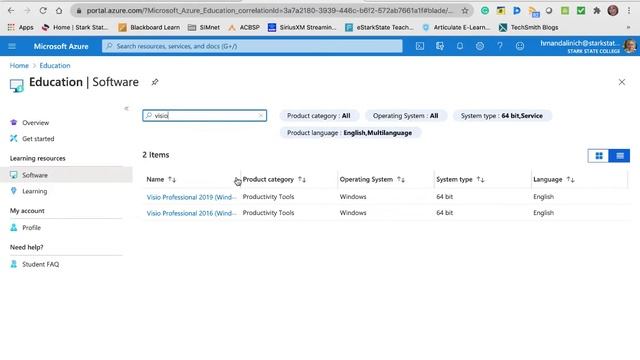
Task: Open the Operating System : All filter
Action: [x=405, y=116]
